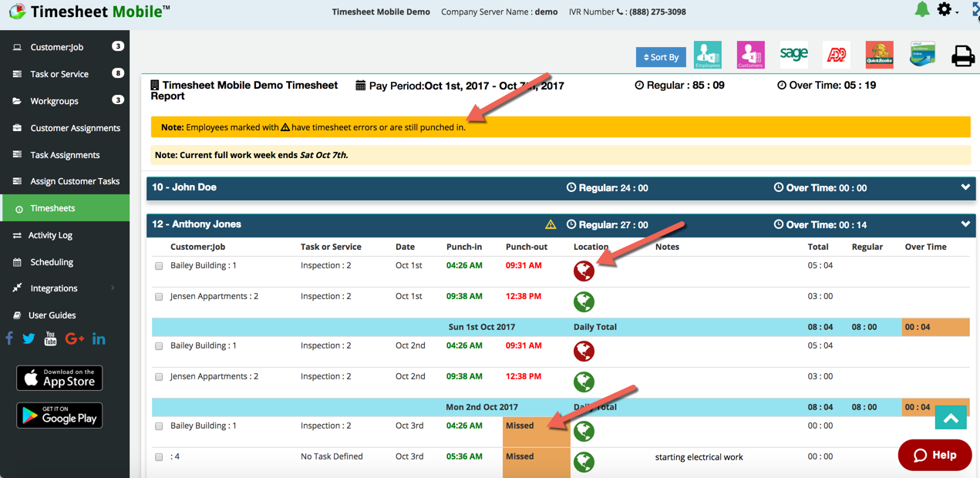Screen dimensions: 980x478
Task: Open the Help chat button
Action: point(935,455)
